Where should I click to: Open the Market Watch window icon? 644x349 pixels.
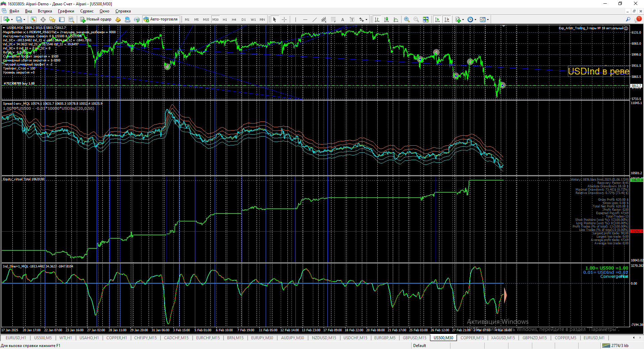click(x=33, y=19)
